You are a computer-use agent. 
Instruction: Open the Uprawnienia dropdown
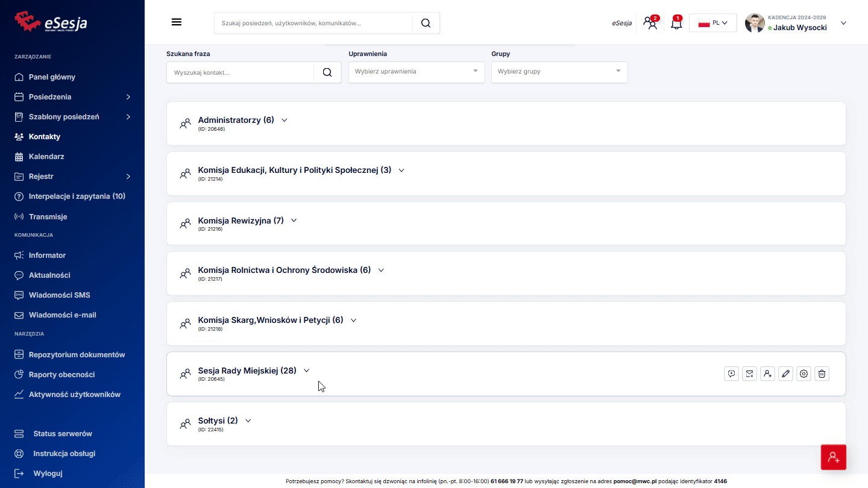click(416, 72)
